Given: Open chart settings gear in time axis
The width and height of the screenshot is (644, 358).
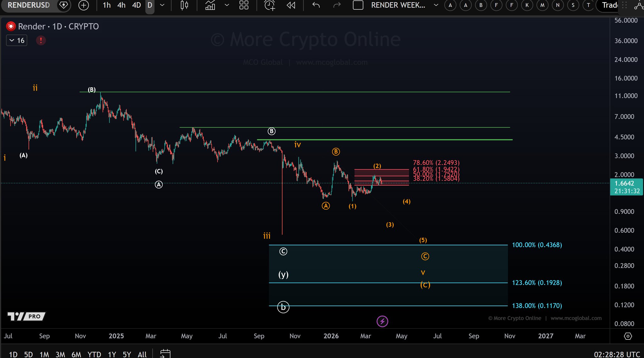Looking at the screenshot, I should pos(628,336).
